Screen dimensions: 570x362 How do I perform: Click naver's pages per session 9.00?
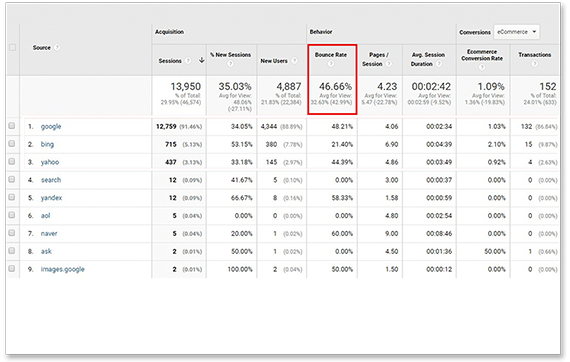[x=392, y=233]
